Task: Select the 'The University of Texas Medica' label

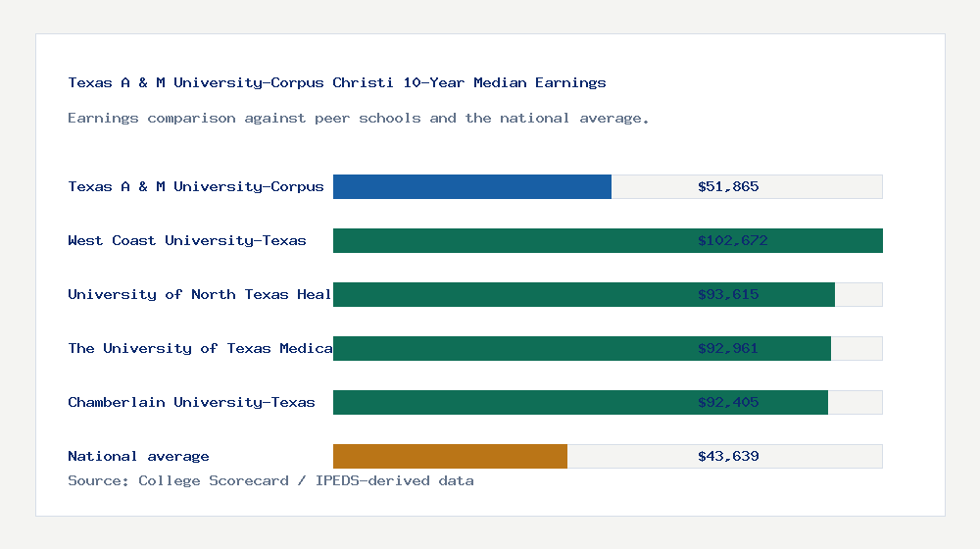Action: click(x=200, y=348)
